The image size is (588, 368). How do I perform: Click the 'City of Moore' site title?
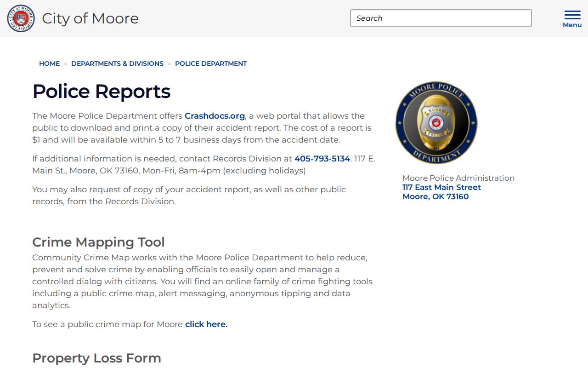click(90, 18)
